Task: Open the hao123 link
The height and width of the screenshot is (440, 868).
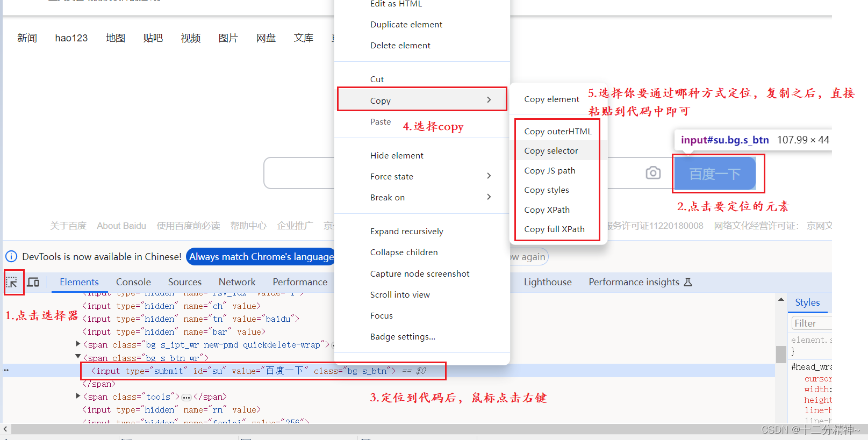Action: pos(71,38)
